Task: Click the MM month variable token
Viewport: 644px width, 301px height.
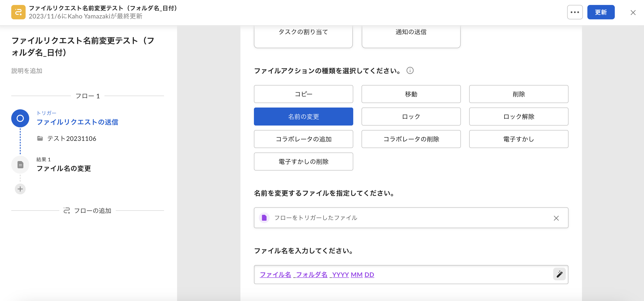Action: 357,275
